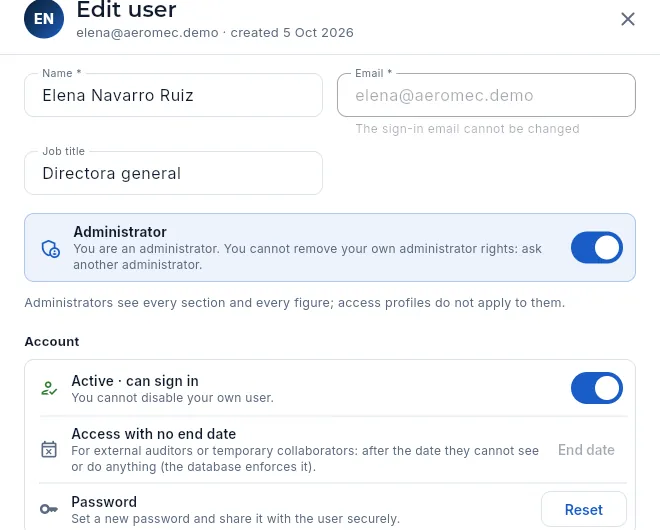Click the Administrator title text
The height and width of the screenshot is (530, 660).
[x=120, y=232]
